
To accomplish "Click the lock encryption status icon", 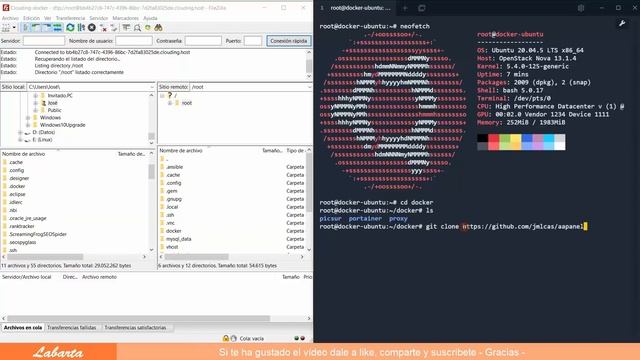I will [x=225, y=338].
